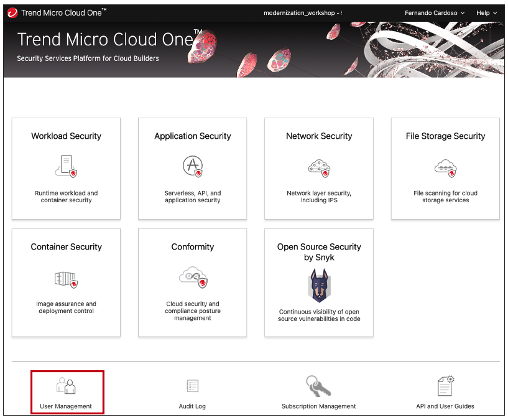Expand the Help menu
Image resolution: width=508 pixels, height=420 pixels.
486,13
